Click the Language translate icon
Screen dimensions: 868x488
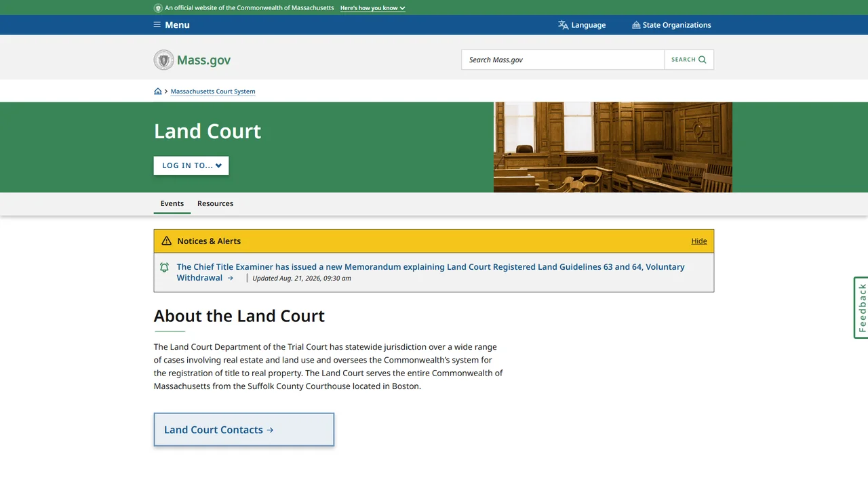(564, 25)
